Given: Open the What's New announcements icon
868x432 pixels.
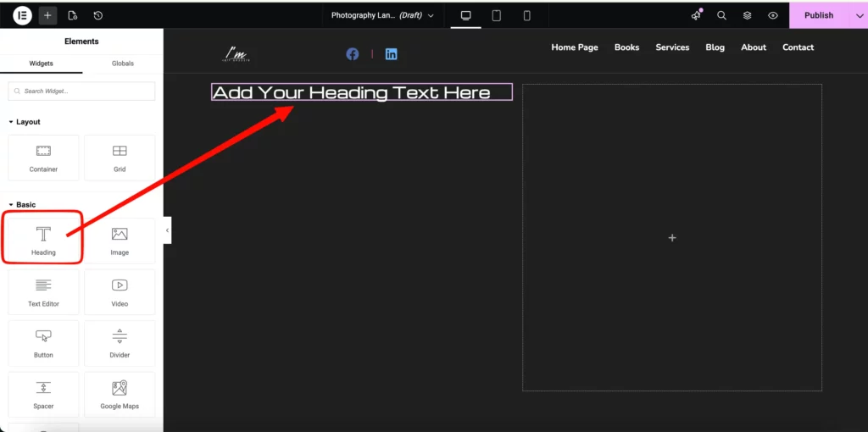Looking at the screenshot, I should 697,15.
